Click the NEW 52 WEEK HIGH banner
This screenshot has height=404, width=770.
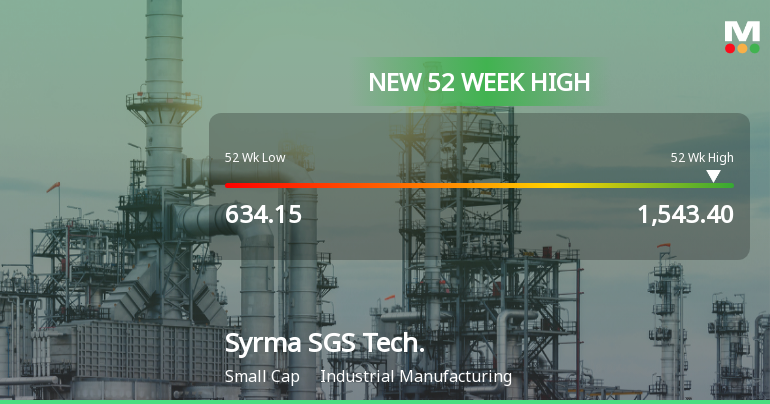click(x=479, y=82)
